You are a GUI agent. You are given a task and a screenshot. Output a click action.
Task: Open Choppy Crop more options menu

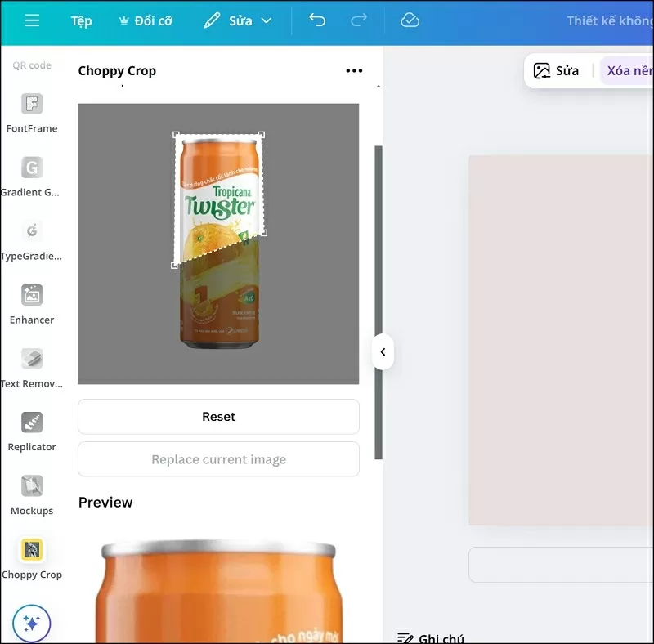(x=354, y=71)
